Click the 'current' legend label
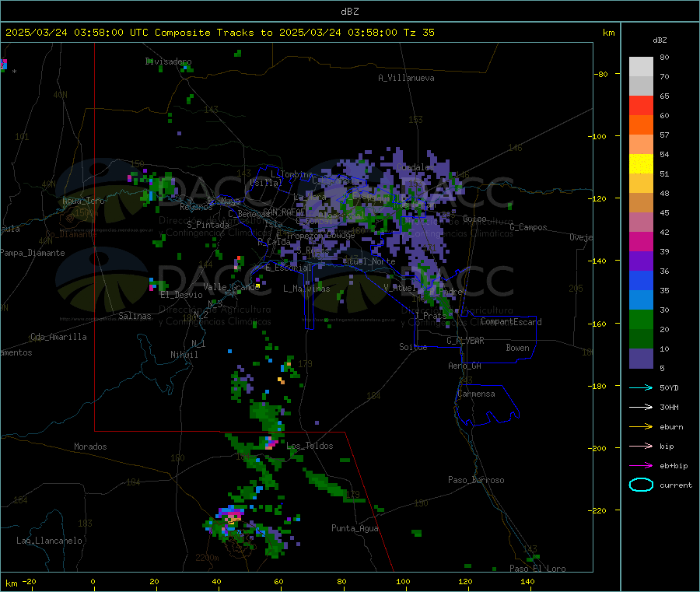Image resolution: width=700 pixels, height=592 pixels. tap(676, 485)
